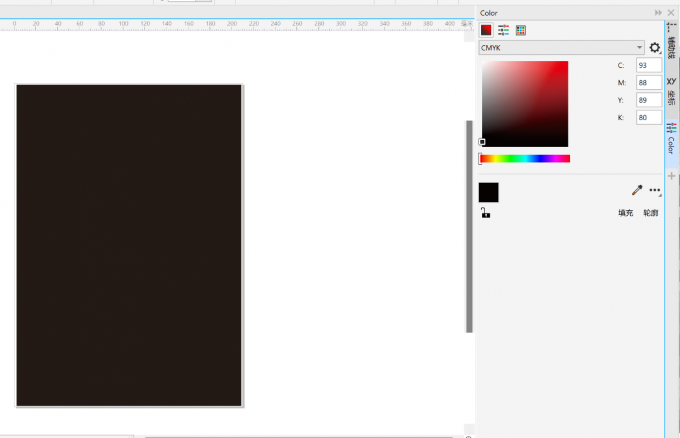Image resolution: width=680 pixels, height=438 pixels.
Task: Toggle the unlock padlock icon below swatch
Action: 485,212
